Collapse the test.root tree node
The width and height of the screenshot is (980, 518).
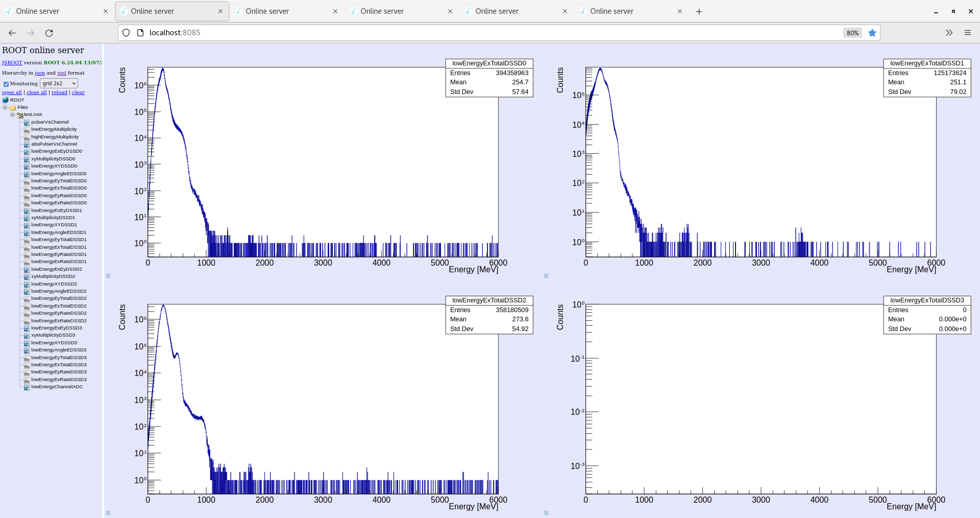click(x=12, y=115)
